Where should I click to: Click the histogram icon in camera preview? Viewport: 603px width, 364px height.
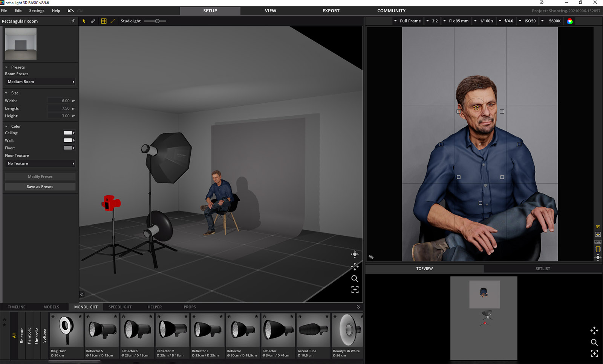(x=598, y=242)
